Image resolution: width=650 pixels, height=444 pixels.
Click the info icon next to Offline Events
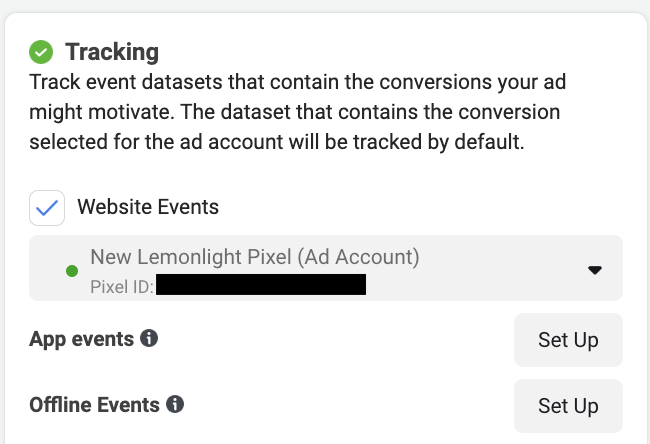[175, 405]
